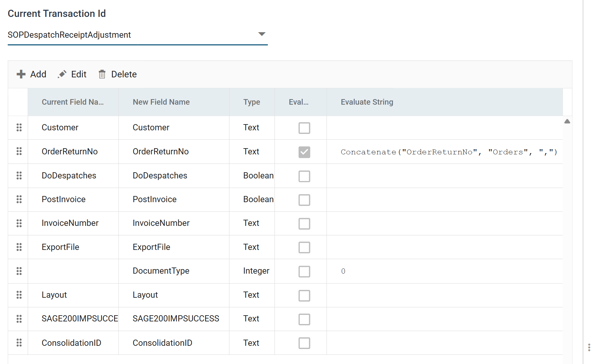Click the Add button label
The width and height of the screenshot is (591, 364).
38,74
